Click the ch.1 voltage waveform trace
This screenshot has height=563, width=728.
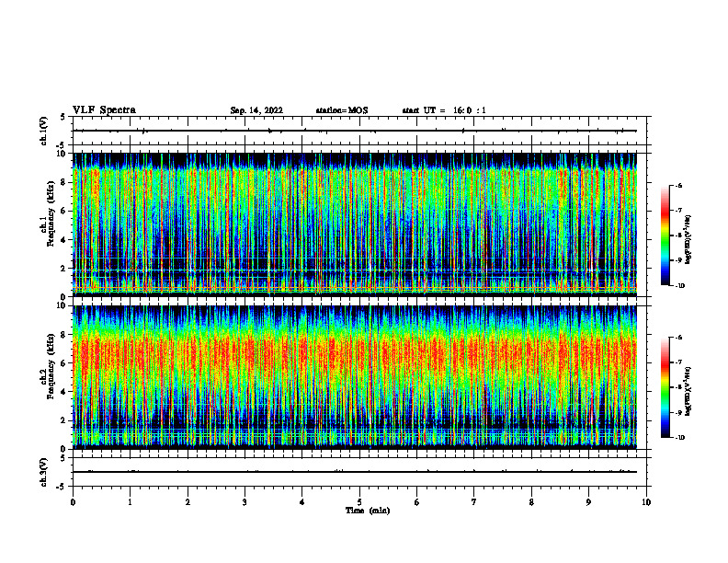click(x=354, y=131)
